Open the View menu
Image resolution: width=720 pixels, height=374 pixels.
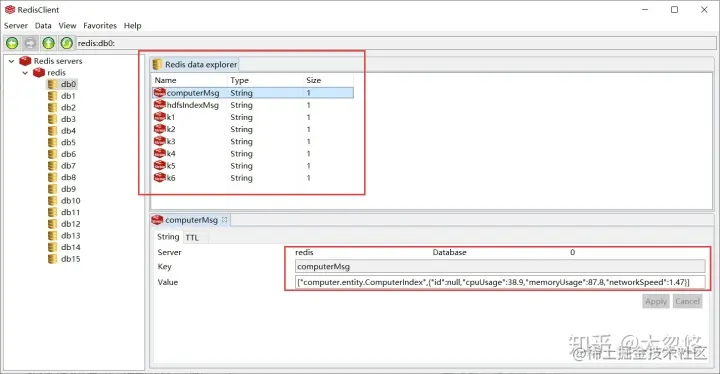coord(67,26)
